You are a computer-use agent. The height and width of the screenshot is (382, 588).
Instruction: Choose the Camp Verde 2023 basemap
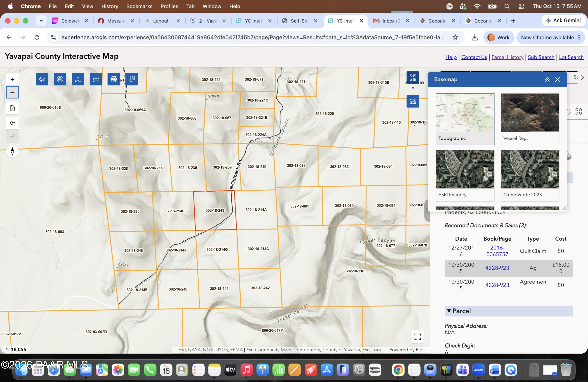pos(530,176)
